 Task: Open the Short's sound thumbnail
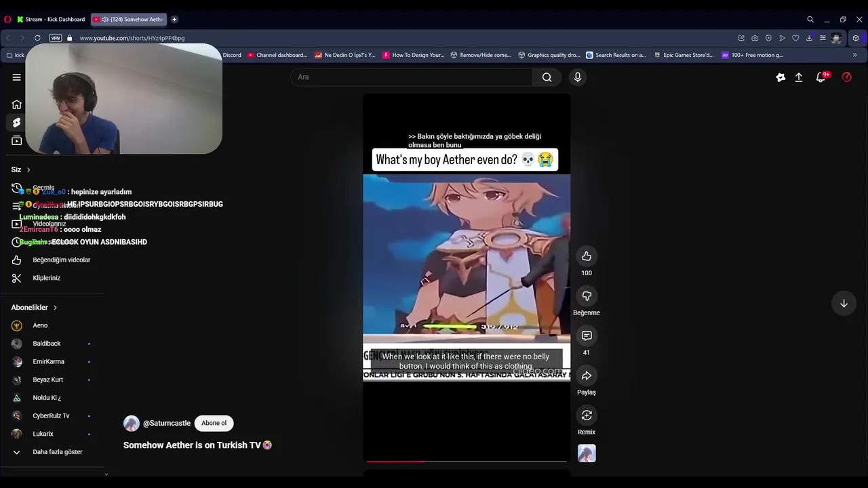[587, 453]
